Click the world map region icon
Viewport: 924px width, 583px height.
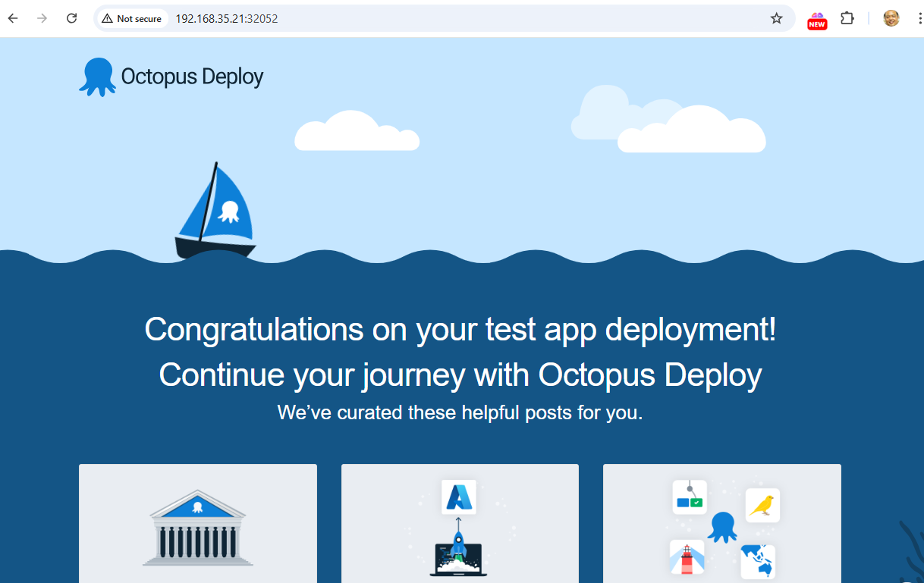pos(757,562)
